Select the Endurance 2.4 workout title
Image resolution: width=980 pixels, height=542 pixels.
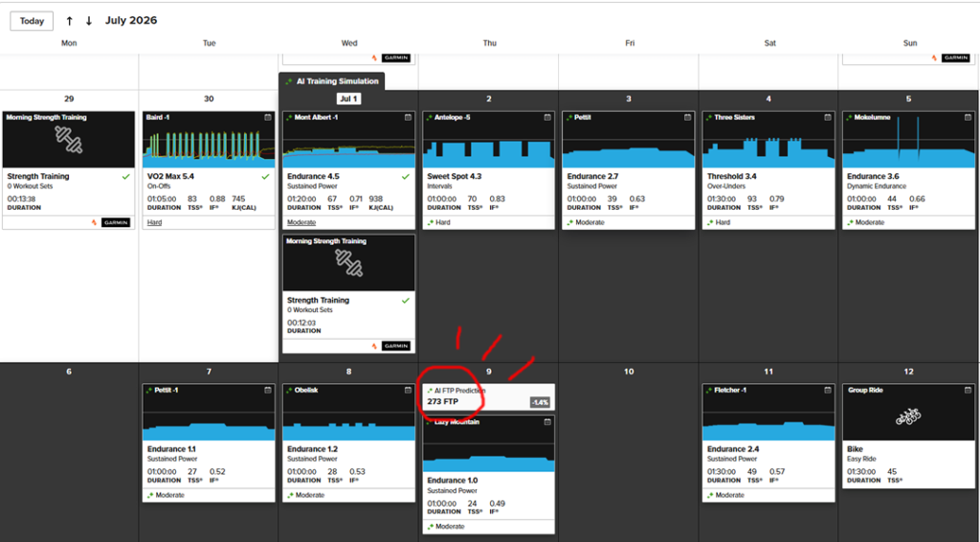pos(732,449)
